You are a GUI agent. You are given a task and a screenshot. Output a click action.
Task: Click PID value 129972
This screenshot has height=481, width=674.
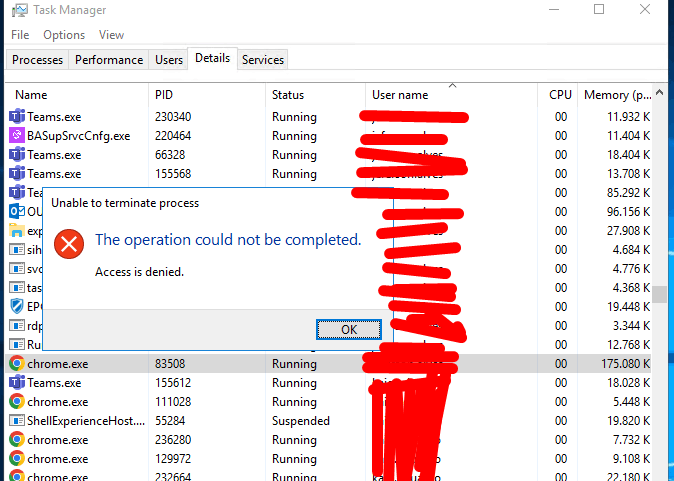[x=173, y=459]
